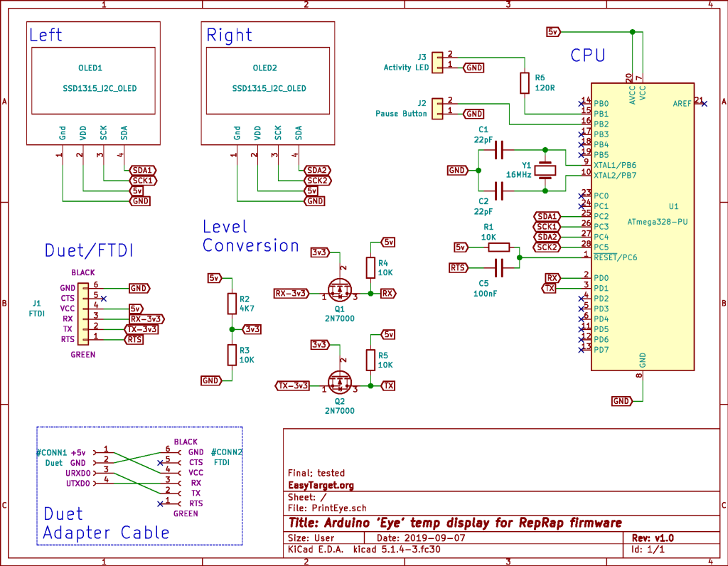Viewport: 728px width, 566px height.
Task: Click the 'Size: User' field
Action: click(x=311, y=538)
